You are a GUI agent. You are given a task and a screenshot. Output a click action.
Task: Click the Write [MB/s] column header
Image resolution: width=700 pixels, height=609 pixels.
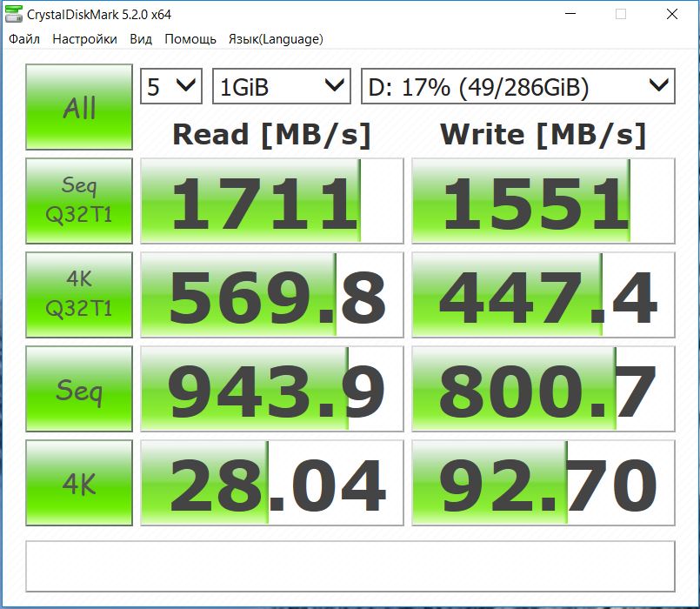(x=543, y=135)
